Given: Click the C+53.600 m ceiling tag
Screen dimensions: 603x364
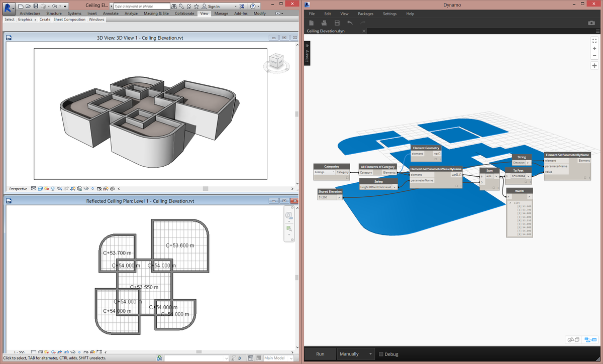Looking at the screenshot, I should (x=180, y=246).
